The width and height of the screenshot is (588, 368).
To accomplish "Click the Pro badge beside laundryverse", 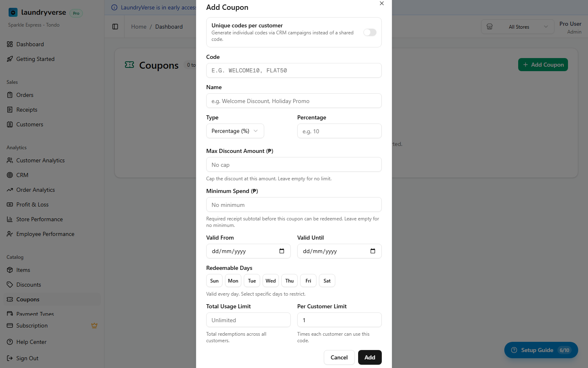I will pyautogui.click(x=76, y=13).
